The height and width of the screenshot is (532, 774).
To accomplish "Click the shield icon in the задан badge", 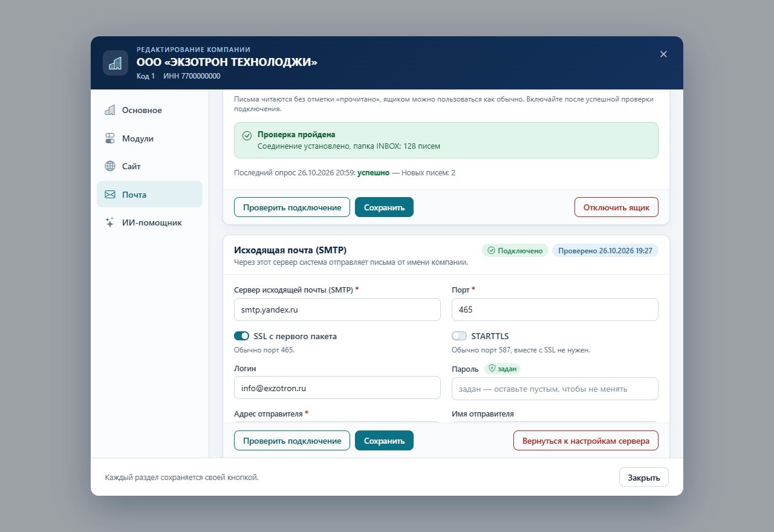I will pyautogui.click(x=492, y=368).
